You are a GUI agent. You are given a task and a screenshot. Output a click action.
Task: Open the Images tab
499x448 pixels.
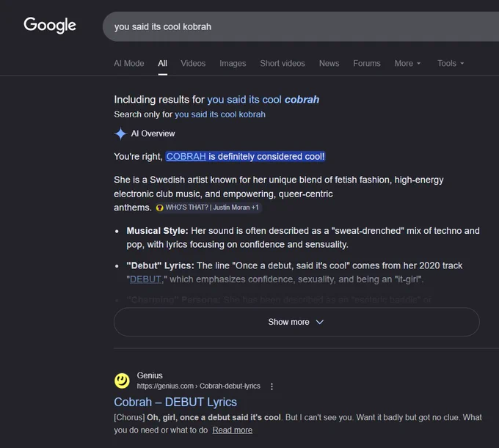233,63
